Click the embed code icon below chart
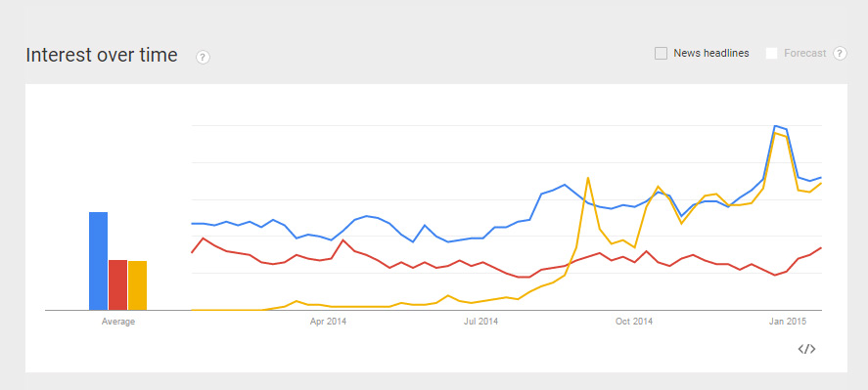Screen dimensions: 868x390 [x=806, y=349]
